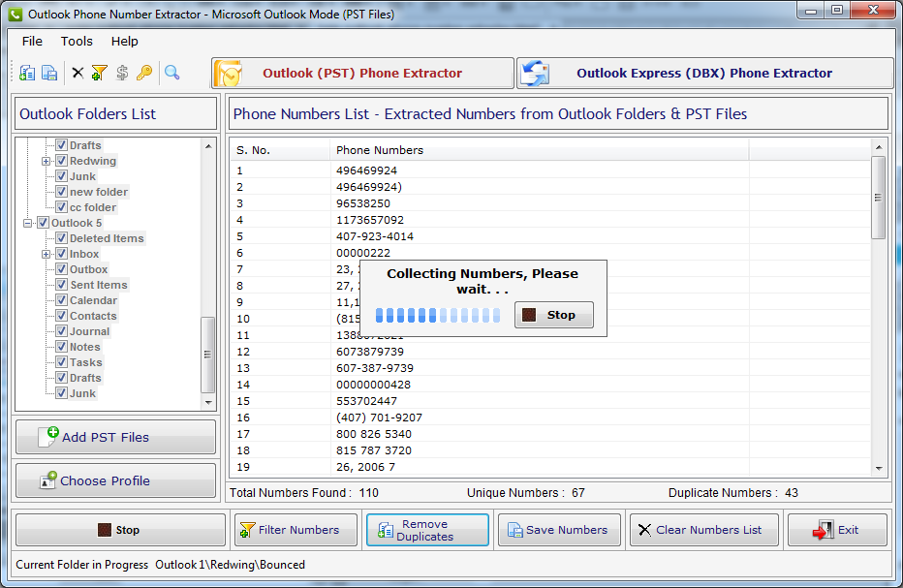Click Choose Profile button
The width and height of the screenshot is (903, 588).
pos(115,480)
